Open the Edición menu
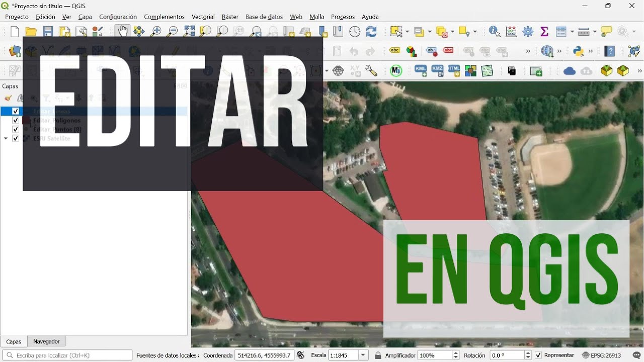644x362 pixels. tap(45, 17)
